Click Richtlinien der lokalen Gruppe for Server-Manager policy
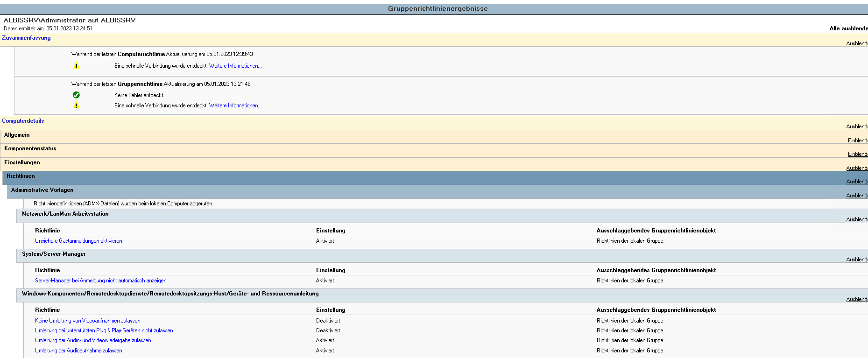Viewport: 868px width, 358px height. [x=630, y=281]
